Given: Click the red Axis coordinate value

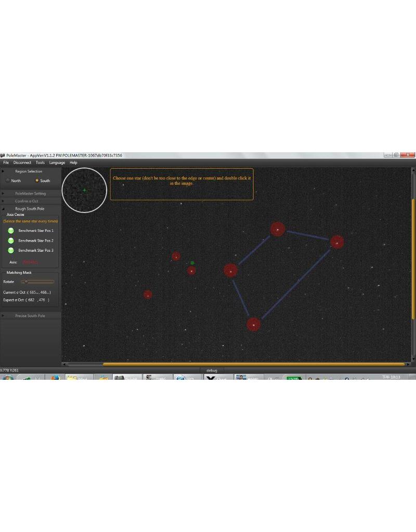Looking at the screenshot, I should (29, 262).
